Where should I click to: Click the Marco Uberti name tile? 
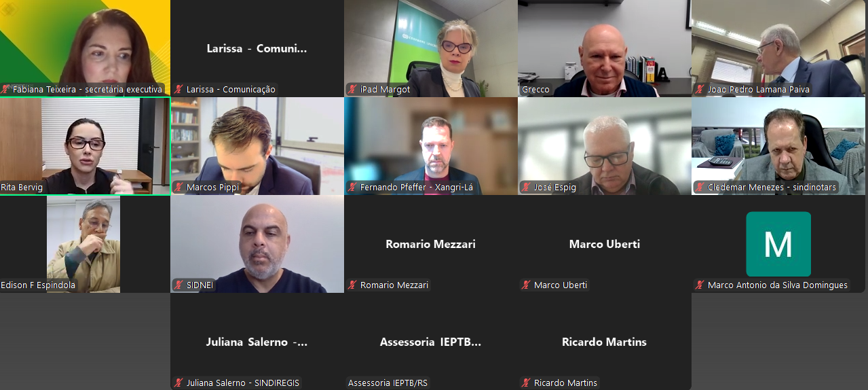point(605,244)
